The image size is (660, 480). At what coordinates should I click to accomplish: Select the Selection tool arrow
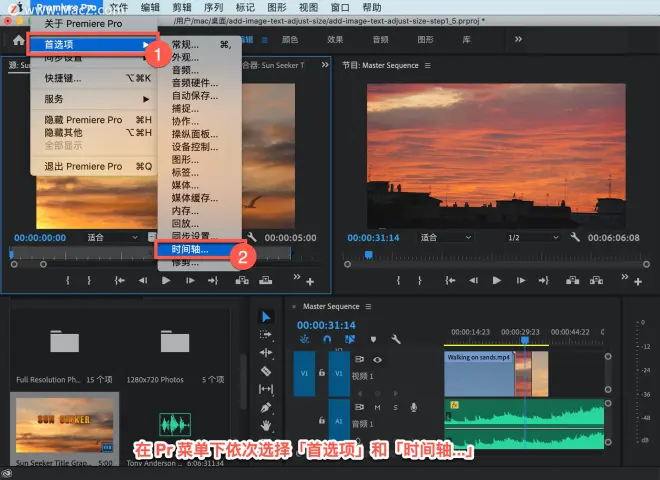click(266, 317)
